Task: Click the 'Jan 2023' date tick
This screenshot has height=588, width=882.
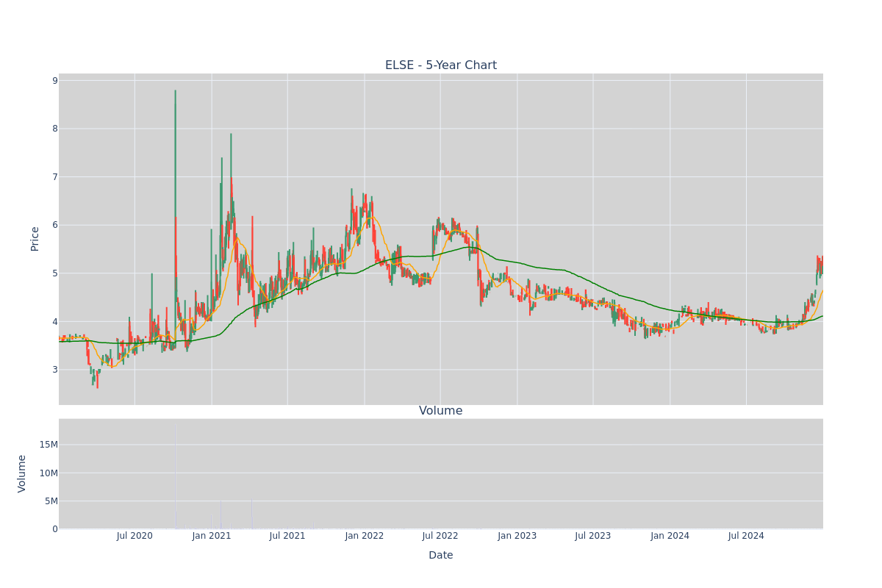Action: (517, 536)
